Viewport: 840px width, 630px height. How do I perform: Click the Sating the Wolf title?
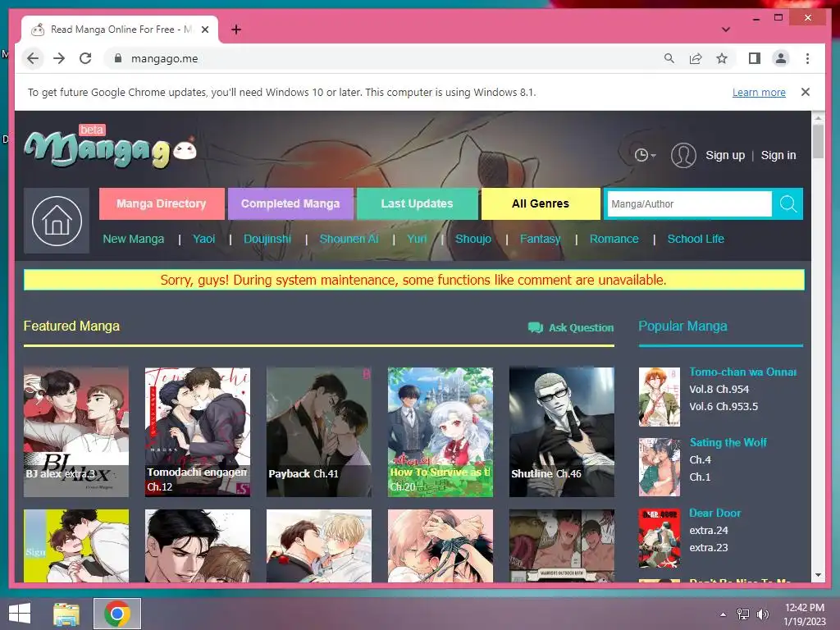[x=728, y=442]
